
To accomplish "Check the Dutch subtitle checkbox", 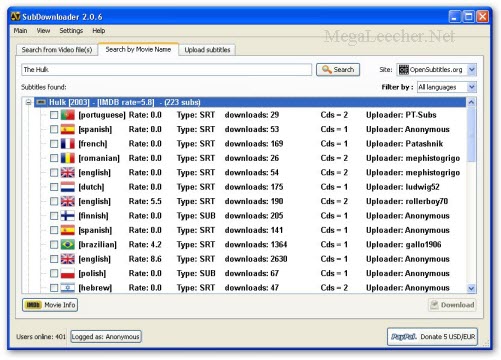I will pyautogui.click(x=54, y=187).
